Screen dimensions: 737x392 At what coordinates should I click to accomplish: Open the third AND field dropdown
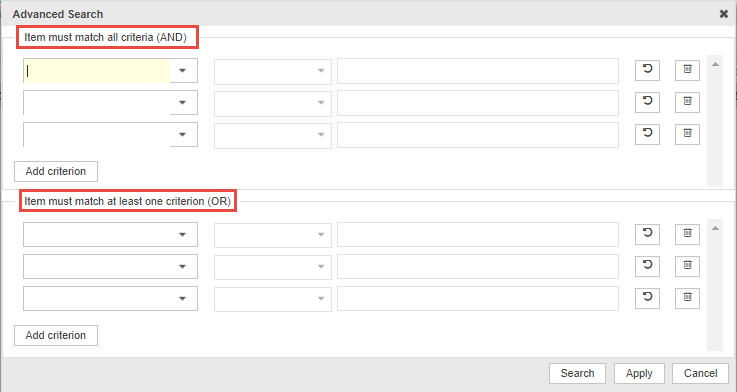[x=183, y=134]
